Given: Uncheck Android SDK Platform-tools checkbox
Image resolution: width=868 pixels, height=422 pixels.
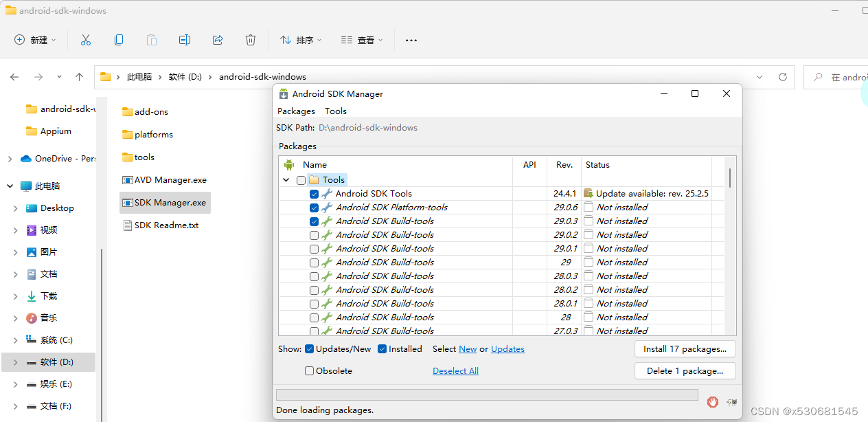Looking at the screenshot, I should (314, 208).
